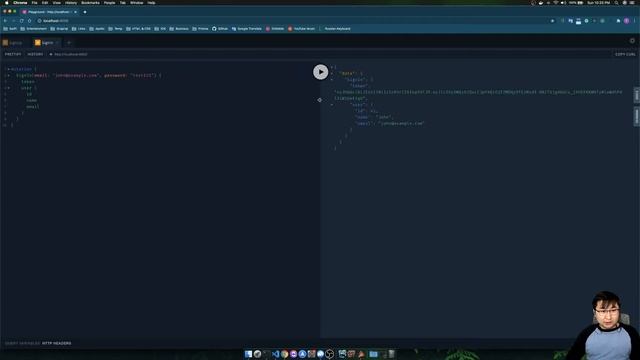Open the Chrome History menu

click(x=71, y=3)
